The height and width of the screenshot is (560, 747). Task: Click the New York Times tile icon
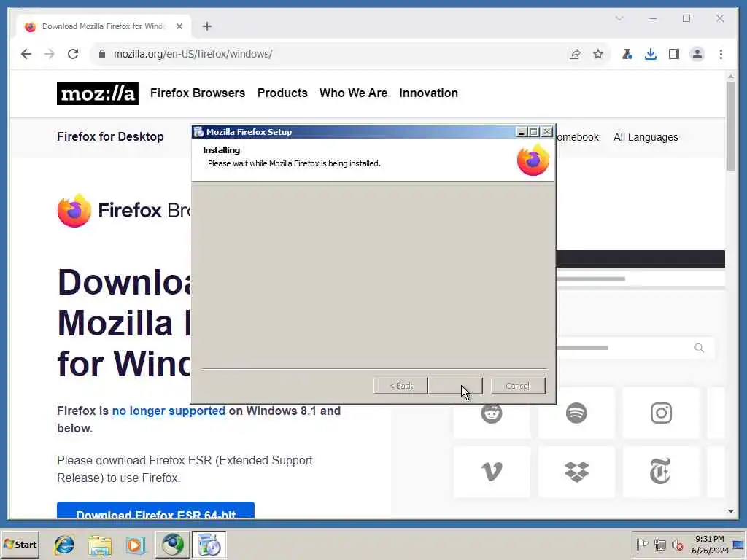coord(660,471)
